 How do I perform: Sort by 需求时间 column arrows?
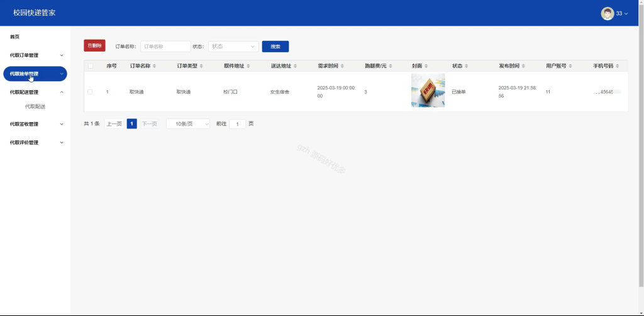click(x=342, y=66)
